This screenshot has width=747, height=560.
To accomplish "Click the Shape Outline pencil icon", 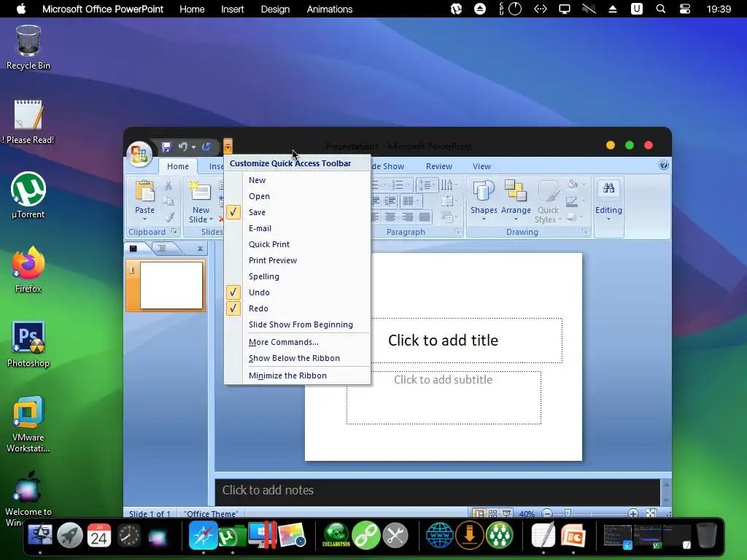I will (572, 201).
